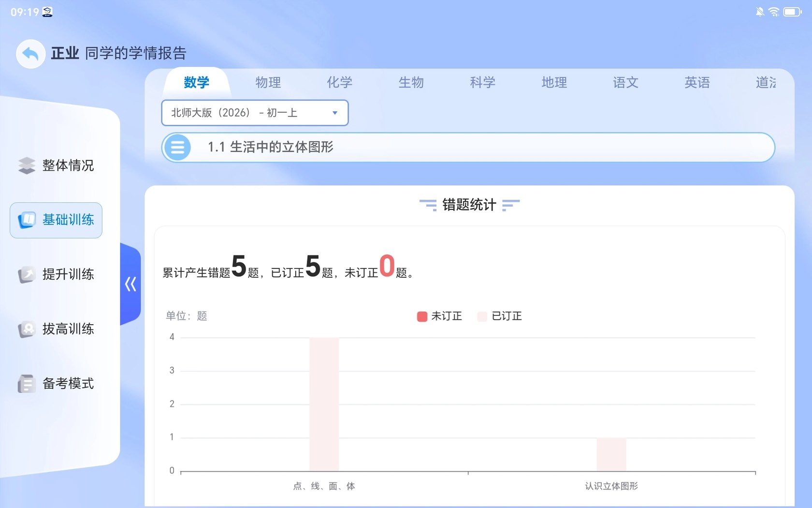Switch to the 物理 tab
The height and width of the screenshot is (508, 812).
268,83
